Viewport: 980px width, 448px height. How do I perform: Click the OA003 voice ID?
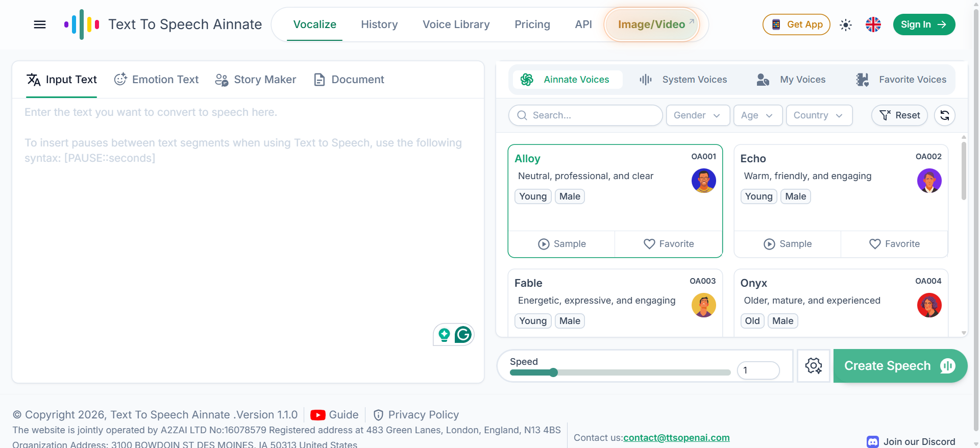(x=703, y=281)
